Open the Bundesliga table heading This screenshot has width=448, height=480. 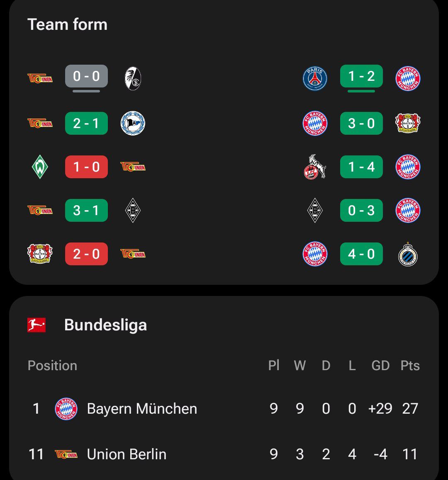point(105,325)
